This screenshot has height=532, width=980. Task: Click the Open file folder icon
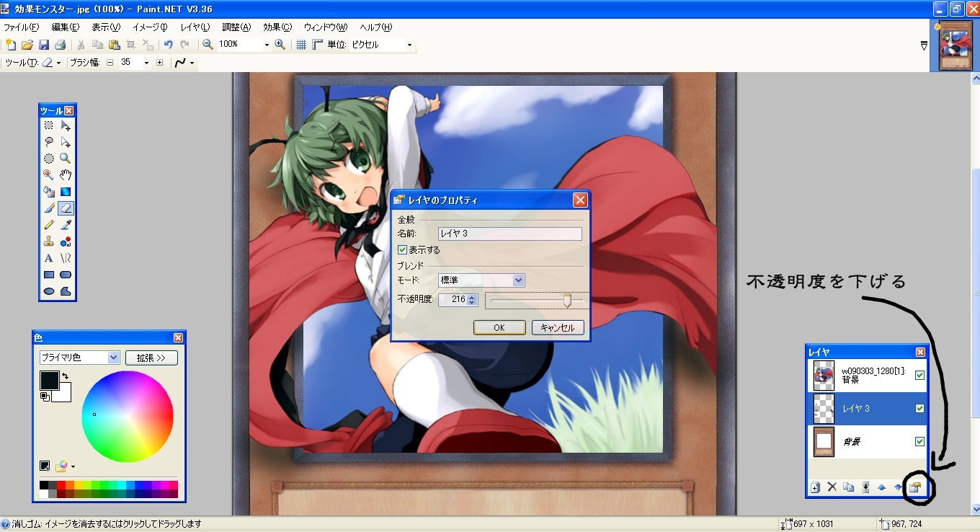[27, 45]
